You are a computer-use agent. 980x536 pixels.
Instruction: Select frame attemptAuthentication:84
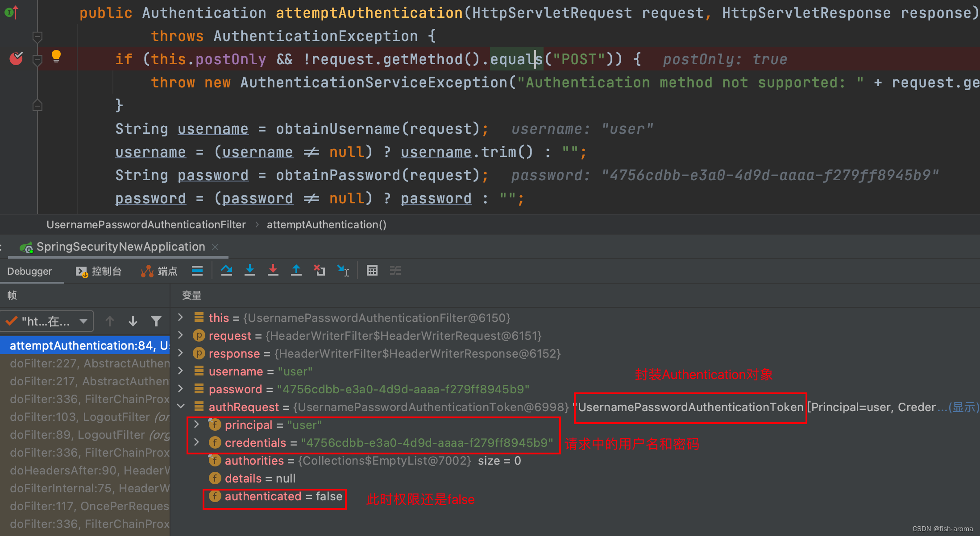(85, 346)
